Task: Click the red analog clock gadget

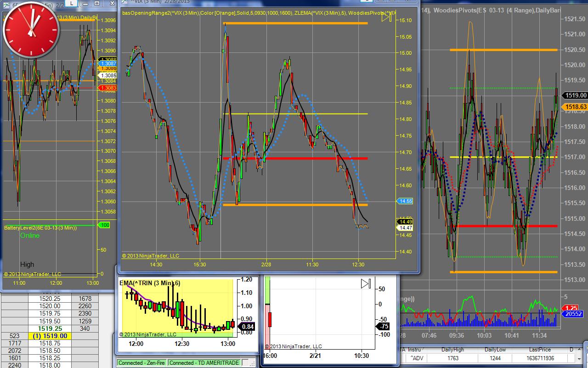Action: [31, 29]
